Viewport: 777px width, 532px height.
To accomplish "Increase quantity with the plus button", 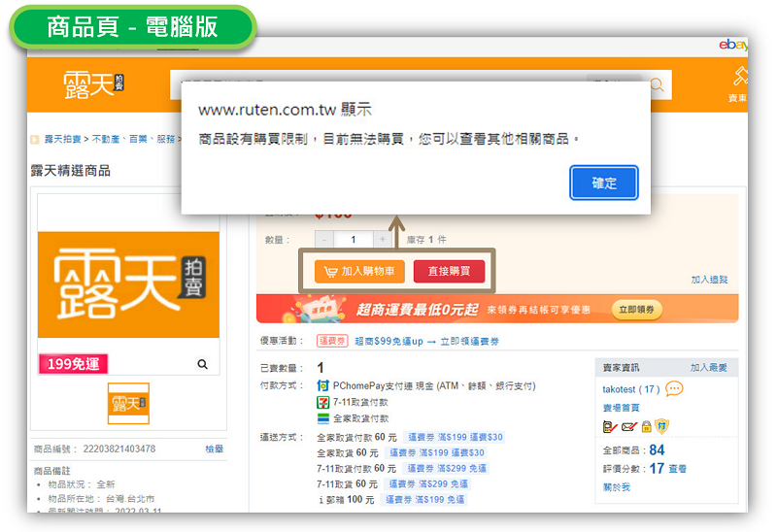I will [x=383, y=239].
